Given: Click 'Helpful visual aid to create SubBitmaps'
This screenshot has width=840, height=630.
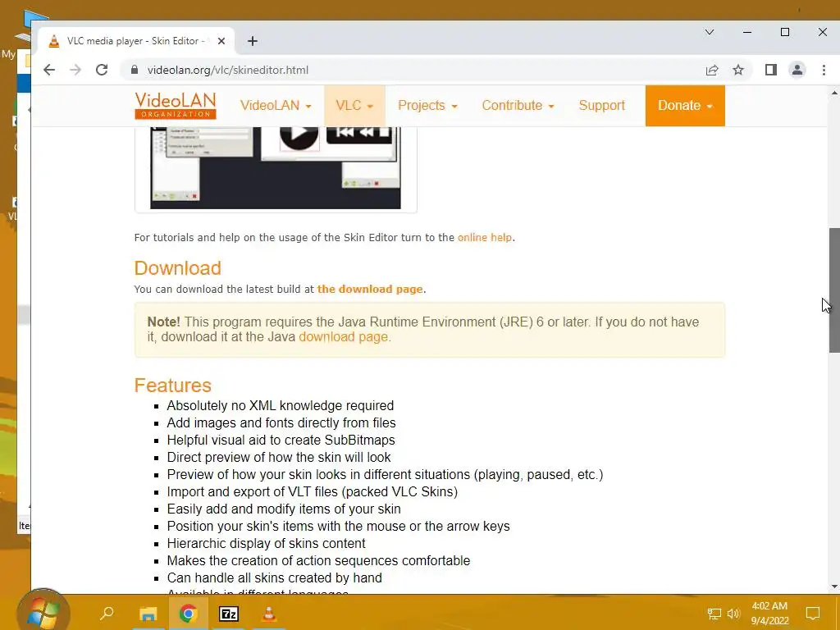Looking at the screenshot, I should (281, 440).
